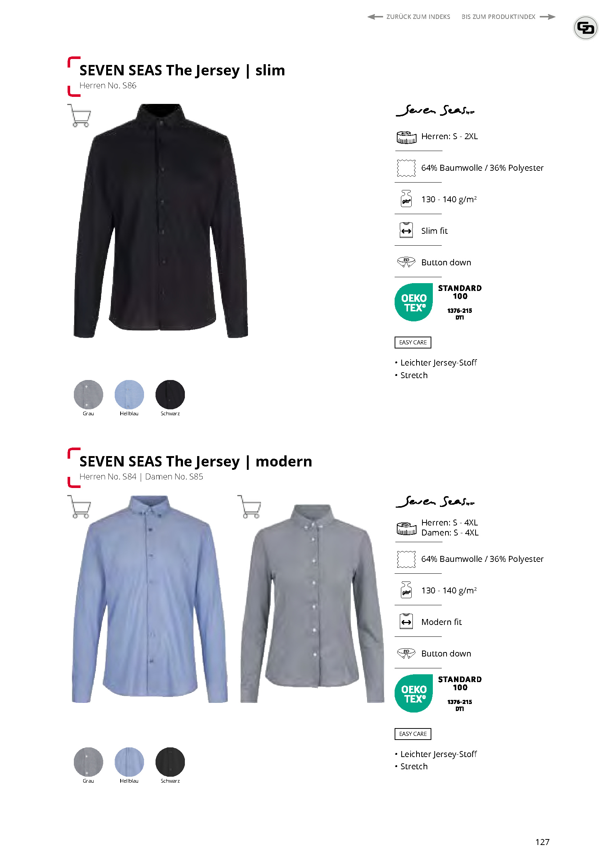Viewport: 614px width, 868px height.
Task: Click the back arrow next to Zurück zum Indeks
Action: tap(375, 17)
